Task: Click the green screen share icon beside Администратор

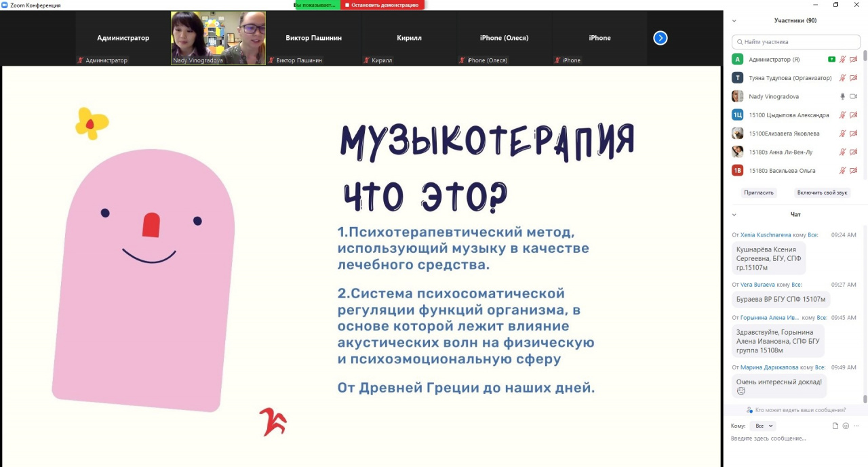Action: [831, 60]
